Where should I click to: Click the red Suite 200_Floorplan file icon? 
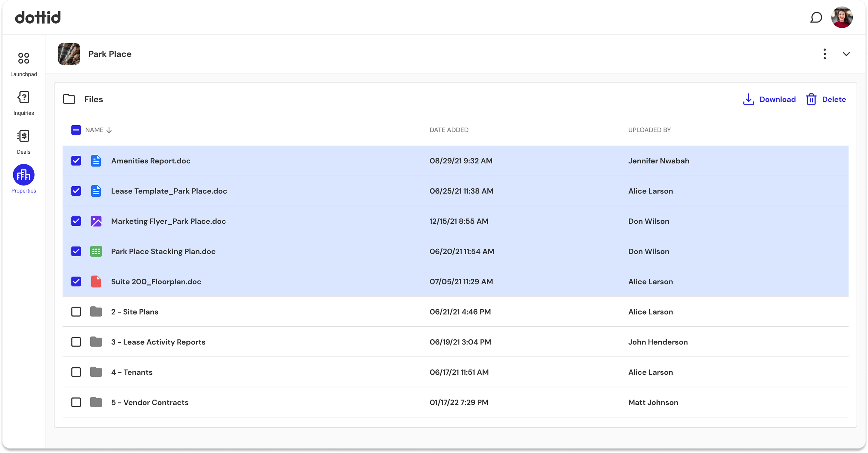coord(96,282)
